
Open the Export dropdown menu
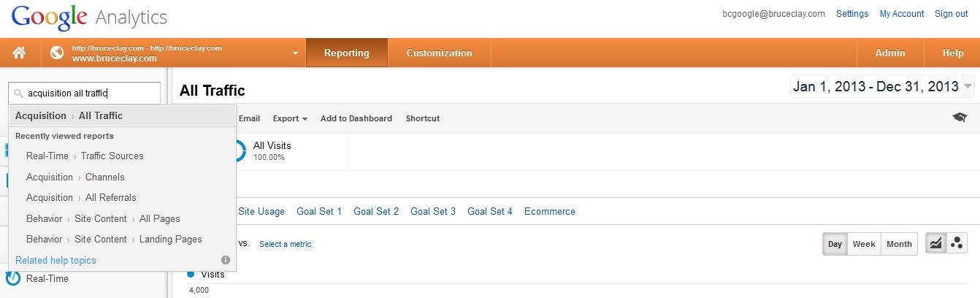pyautogui.click(x=290, y=118)
